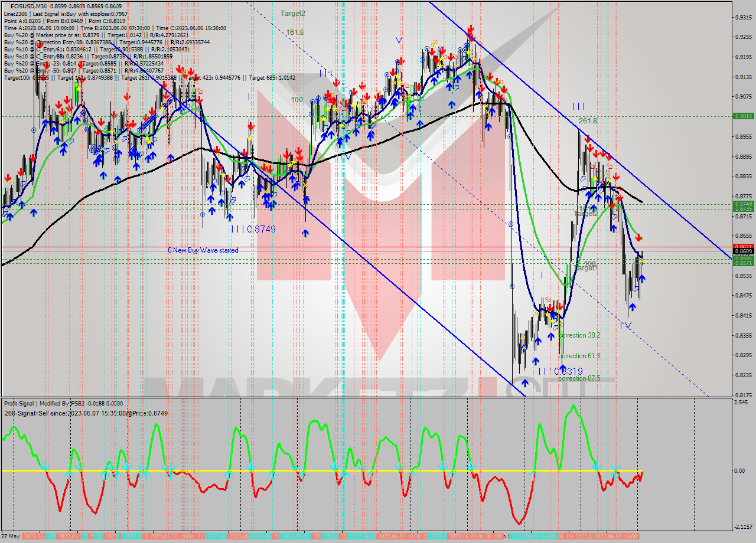The height and width of the screenshot is (543, 756).
Task: Click the 'I I I 0.8749' wave label
Action: coord(253,228)
